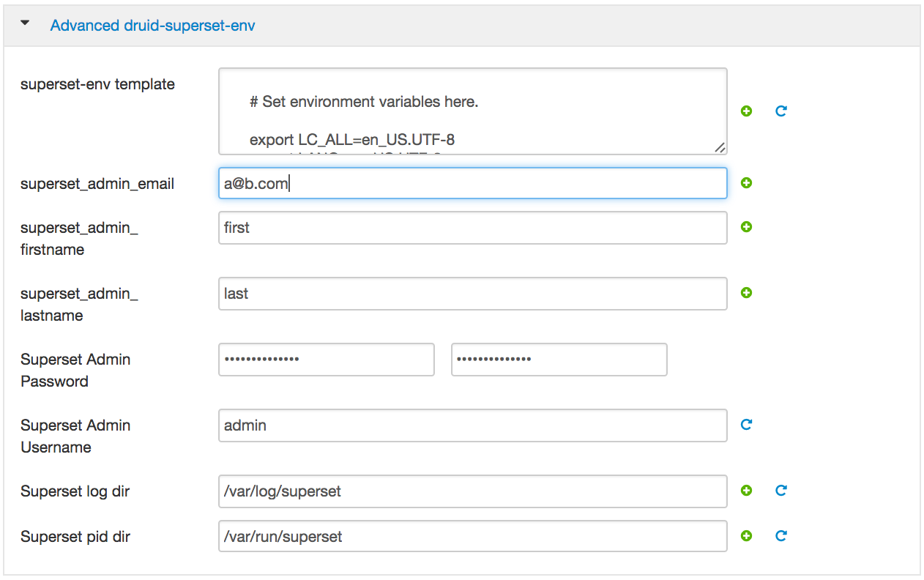The height and width of the screenshot is (580, 924).
Task: Click the superset_admin_lastname label
Action: point(79,305)
